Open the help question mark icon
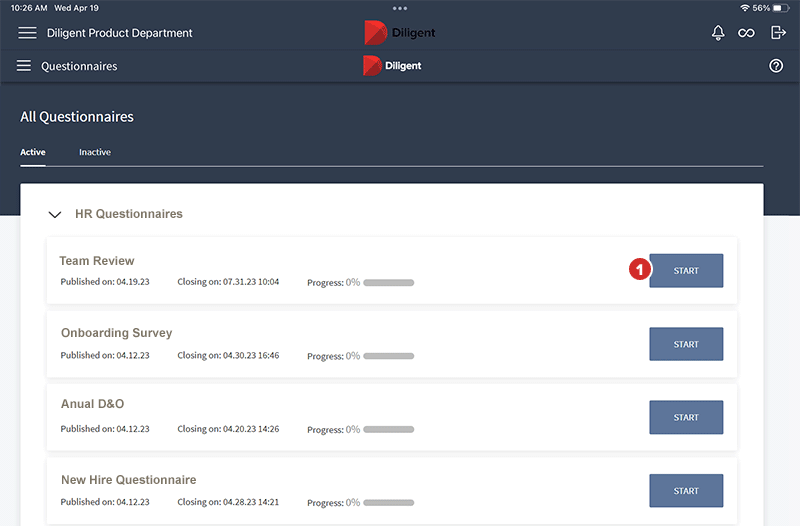The image size is (800, 526). 776,66
